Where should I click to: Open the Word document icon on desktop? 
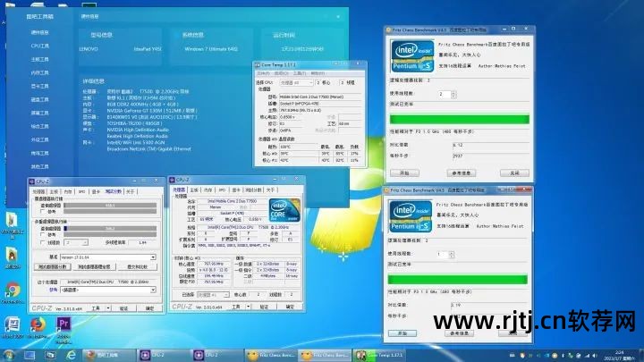click(x=12, y=324)
